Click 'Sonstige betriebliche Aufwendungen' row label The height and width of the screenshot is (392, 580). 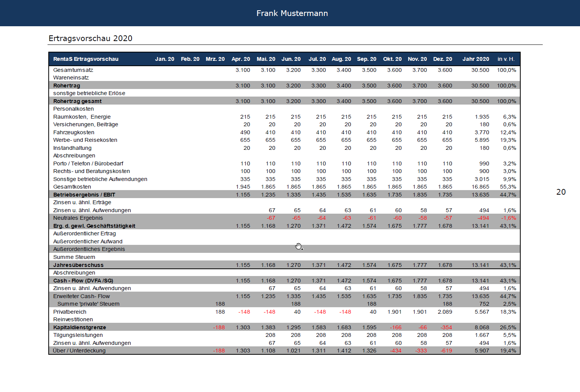coord(100,179)
